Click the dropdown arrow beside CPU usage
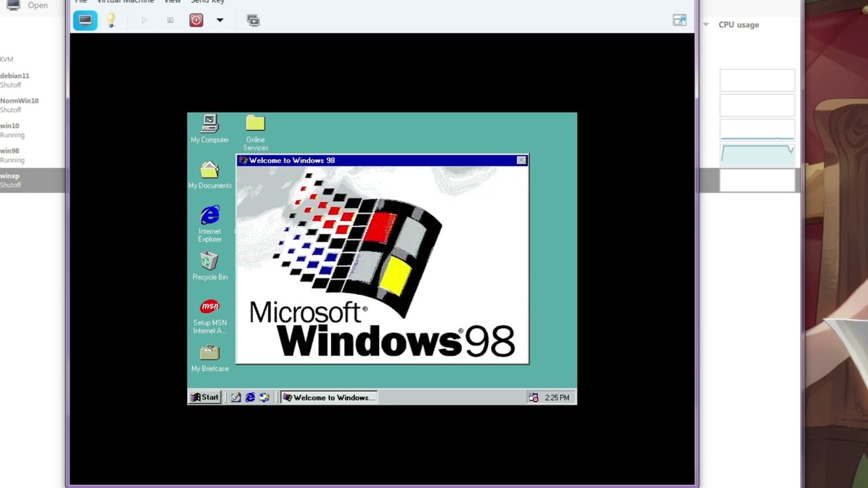Viewport: 868px width, 488px height. tap(705, 24)
